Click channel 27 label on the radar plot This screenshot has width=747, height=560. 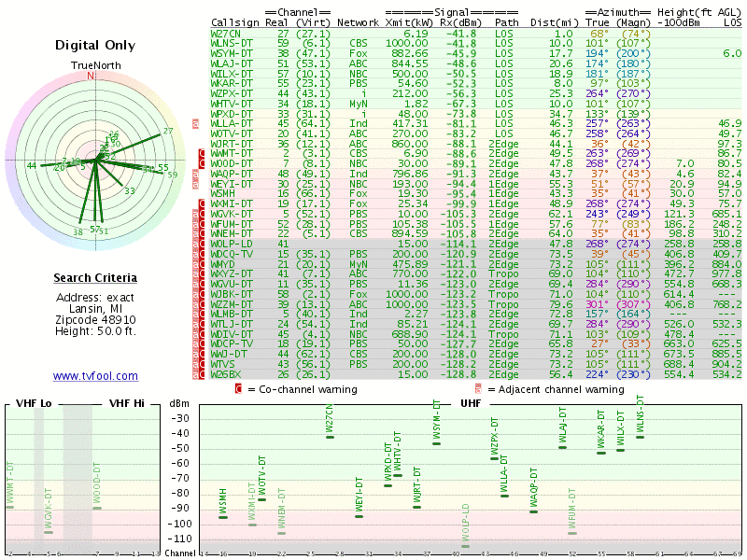(x=168, y=132)
